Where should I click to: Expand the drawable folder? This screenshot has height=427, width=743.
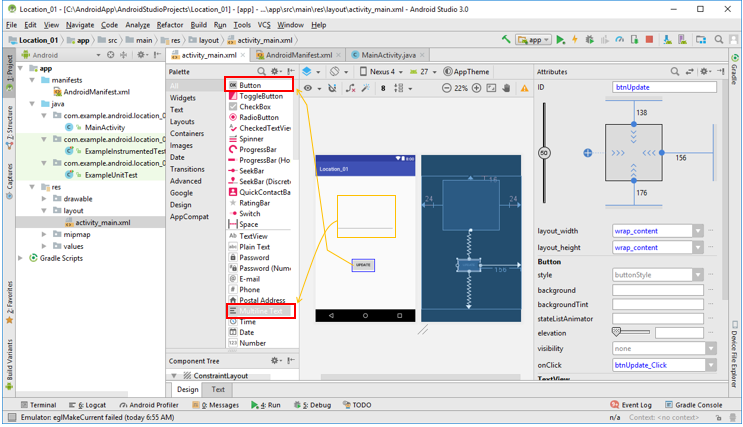click(44, 199)
